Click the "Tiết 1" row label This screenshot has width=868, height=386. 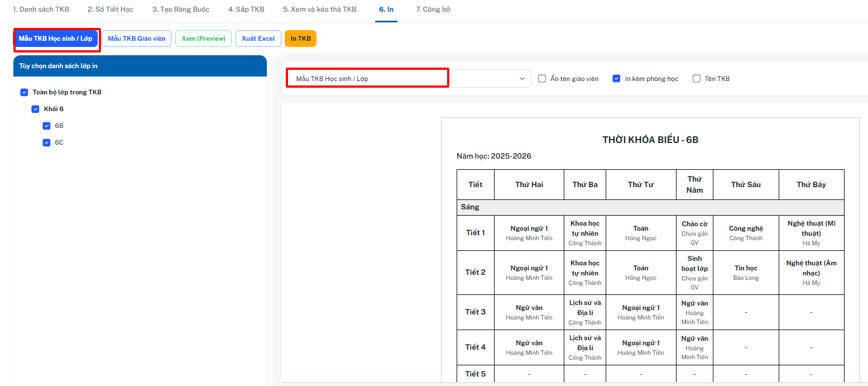pos(476,232)
